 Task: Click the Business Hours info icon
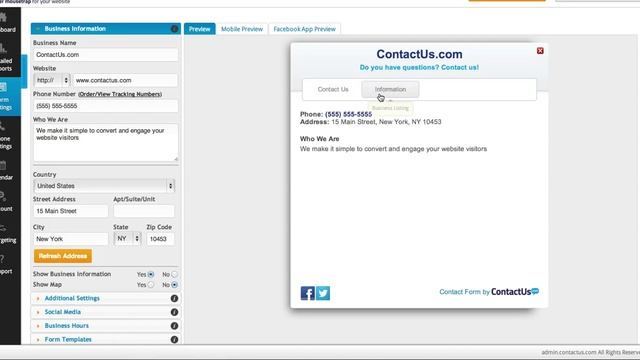pos(174,326)
